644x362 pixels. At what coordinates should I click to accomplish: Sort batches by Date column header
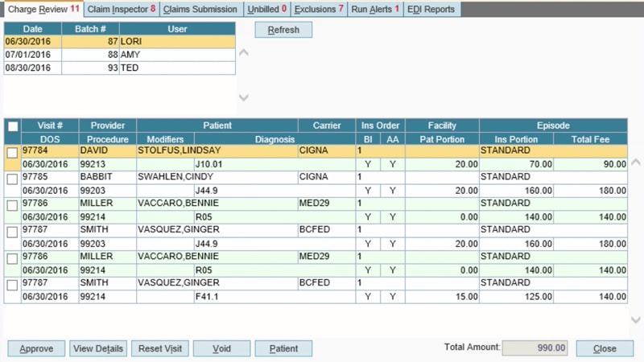click(x=33, y=29)
